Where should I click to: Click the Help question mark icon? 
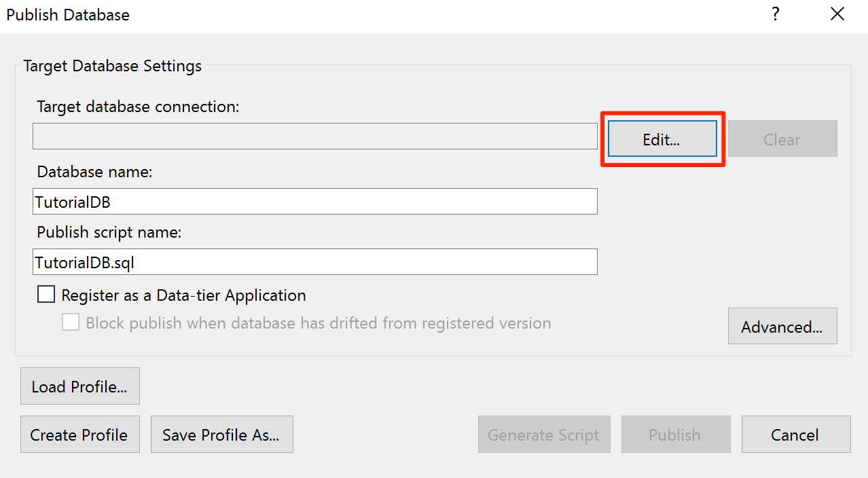(x=775, y=14)
